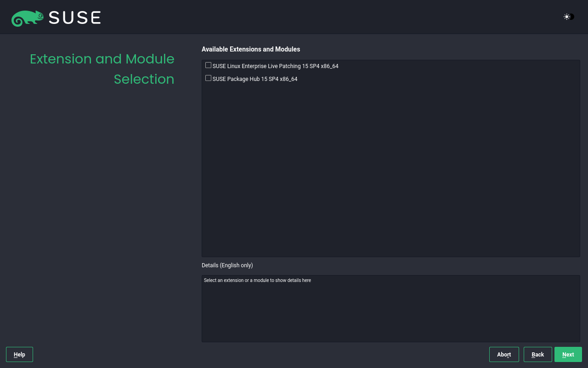Screen dimensions: 588x368
Task: Go Back to the previous step
Action: pyautogui.click(x=537, y=355)
